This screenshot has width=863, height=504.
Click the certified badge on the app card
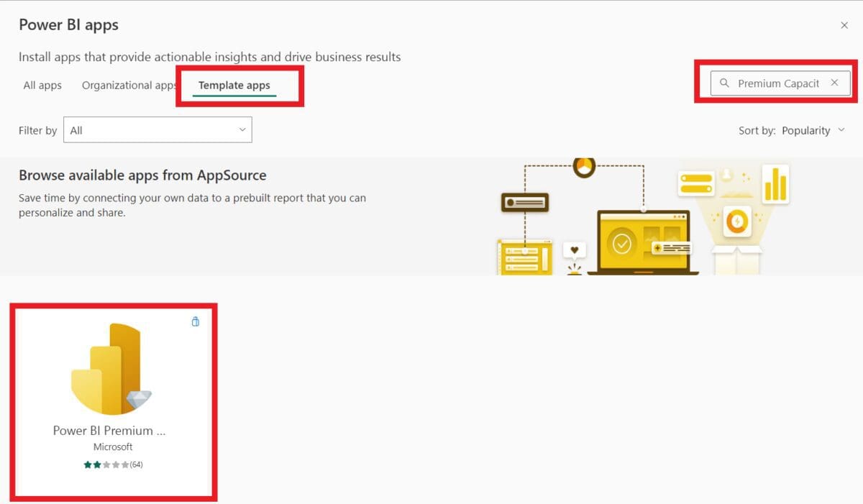195,321
